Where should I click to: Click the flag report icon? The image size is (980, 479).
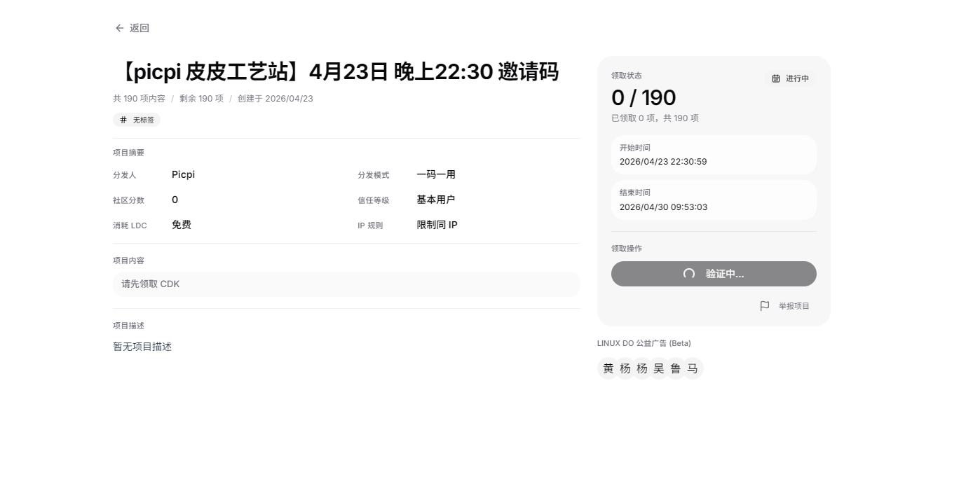click(x=765, y=306)
